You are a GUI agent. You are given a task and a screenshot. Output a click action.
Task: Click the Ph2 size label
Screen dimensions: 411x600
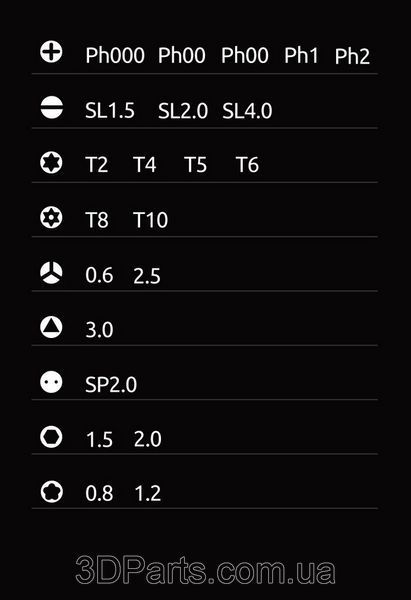pos(352,57)
